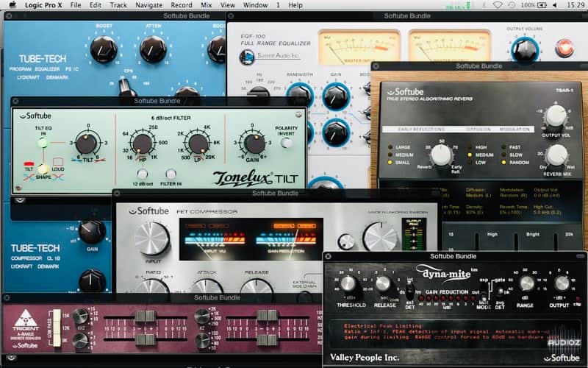The width and height of the screenshot is (588, 368).
Task: Open the File menu
Action: (x=76, y=5)
